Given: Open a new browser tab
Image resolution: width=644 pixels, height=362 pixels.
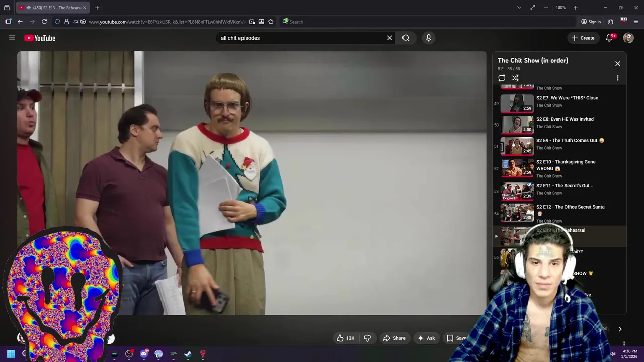Looking at the screenshot, I should pyautogui.click(x=97, y=8).
